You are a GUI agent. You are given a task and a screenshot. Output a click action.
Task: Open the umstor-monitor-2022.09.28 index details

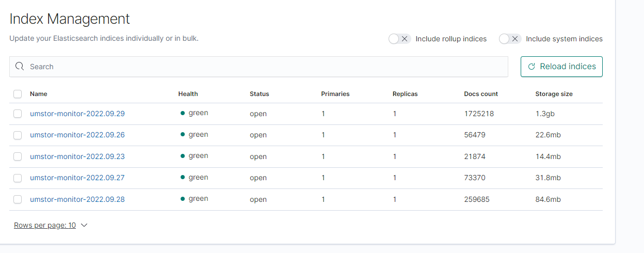tap(77, 199)
